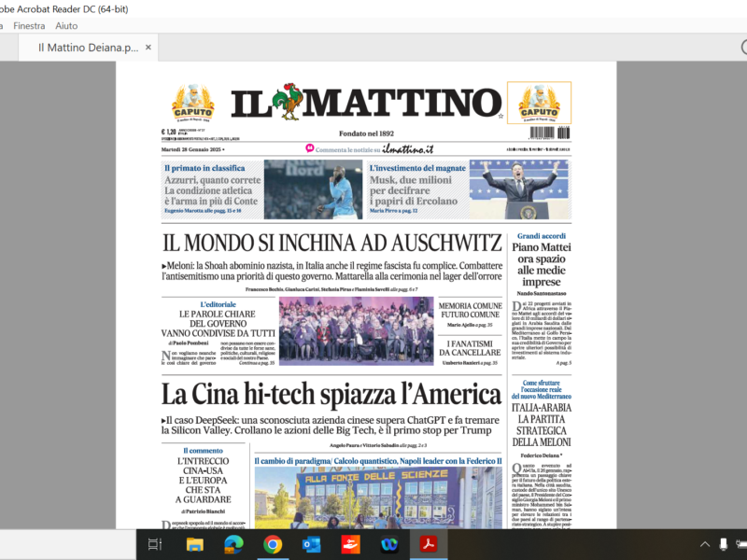747x560 pixels.
Task: Click the ilmattino.it website link
Action: [408, 149]
